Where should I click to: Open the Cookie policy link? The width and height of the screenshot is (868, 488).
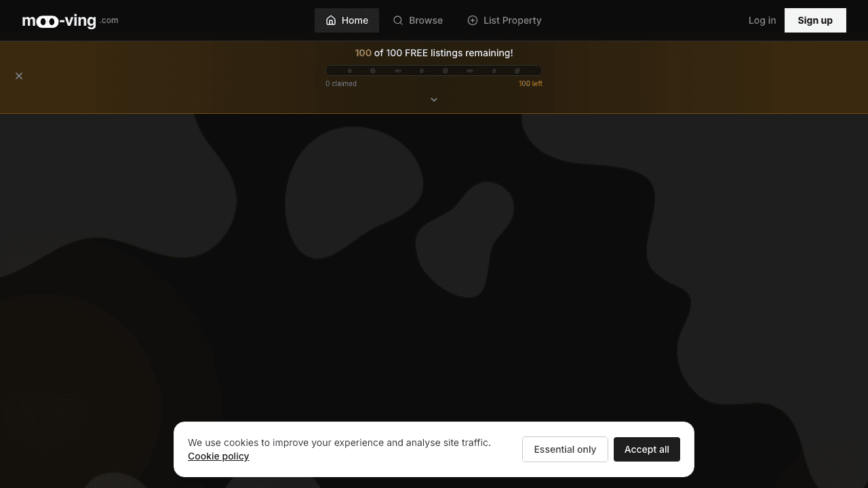pyautogui.click(x=218, y=456)
